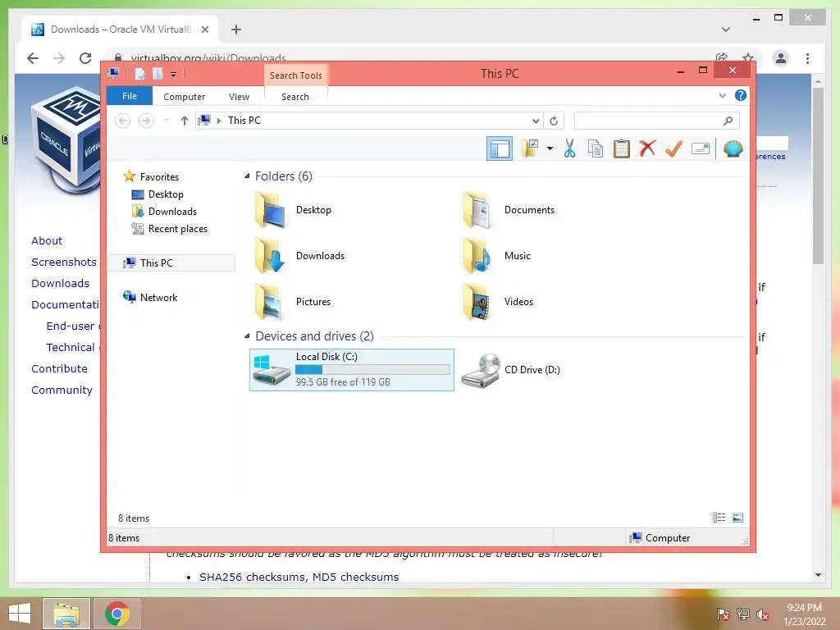
Task: Open the dropdown arrow beside folder options
Action: (550, 148)
